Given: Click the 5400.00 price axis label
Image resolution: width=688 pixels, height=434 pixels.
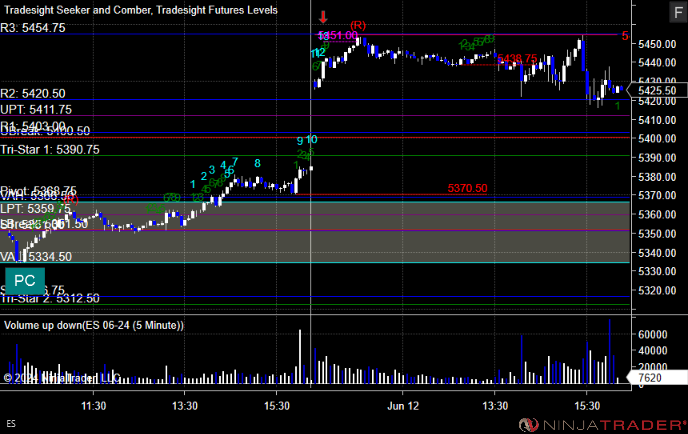Looking at the screenshot, I should 657,139.
